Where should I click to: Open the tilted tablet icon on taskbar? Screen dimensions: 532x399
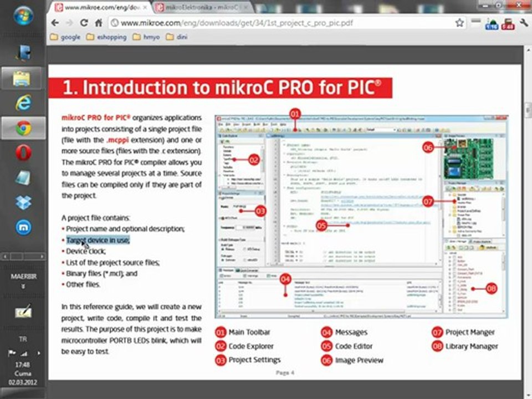click(23, 178)
